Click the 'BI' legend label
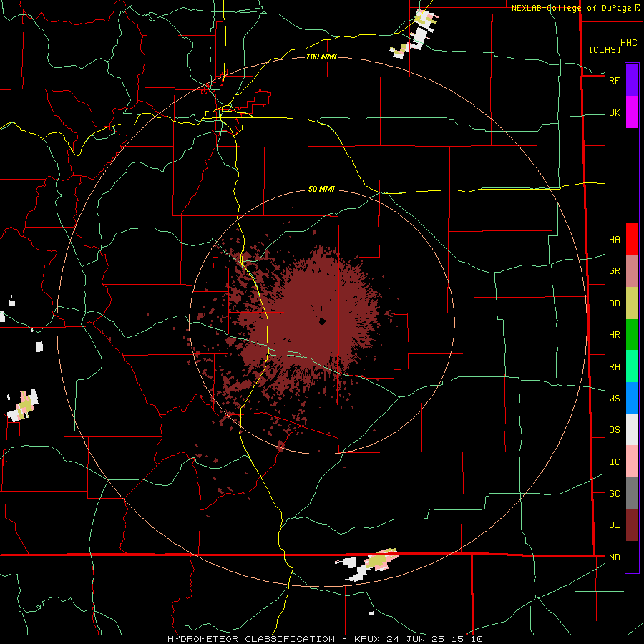The image size is (644, 644). tap(614, 525)
